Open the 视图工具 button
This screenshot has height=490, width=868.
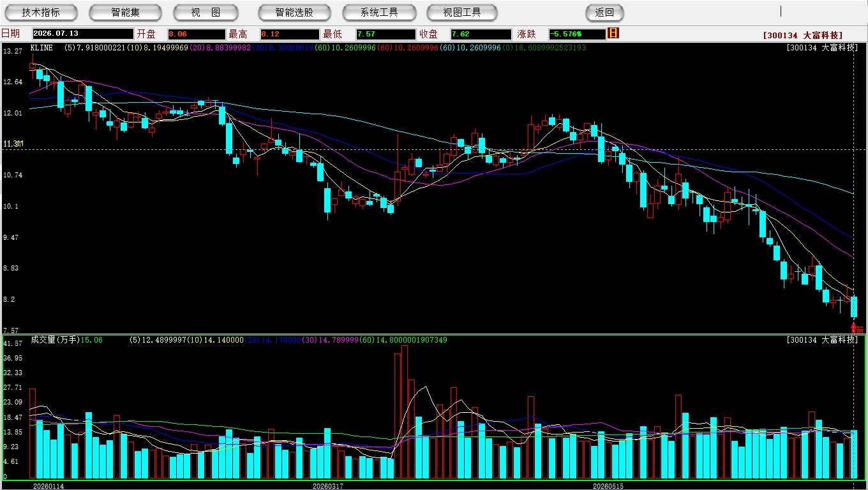[462, 12]
